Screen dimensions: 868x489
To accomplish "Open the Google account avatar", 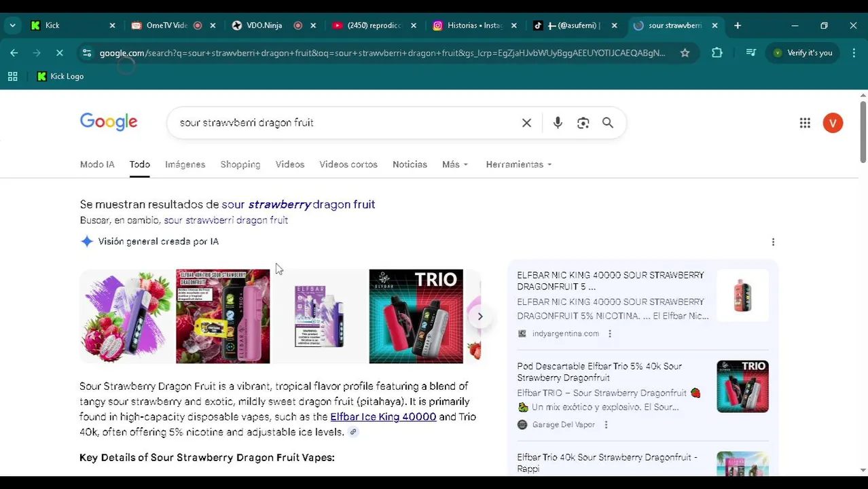I will tap(833, 123).
